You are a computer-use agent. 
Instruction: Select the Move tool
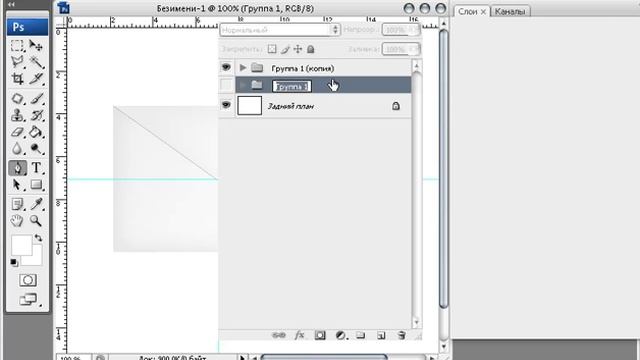point(36,46)
